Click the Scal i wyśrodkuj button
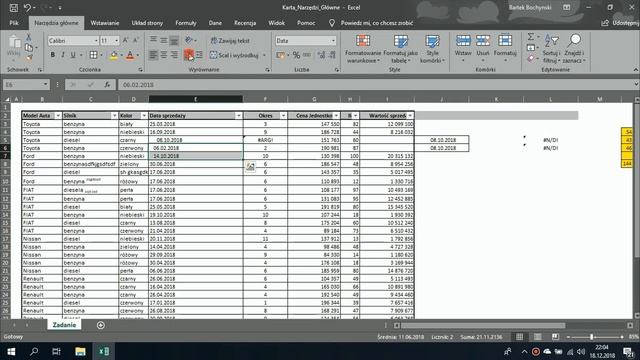The width and height of the screenshot is (640, 360). (234, 55)
